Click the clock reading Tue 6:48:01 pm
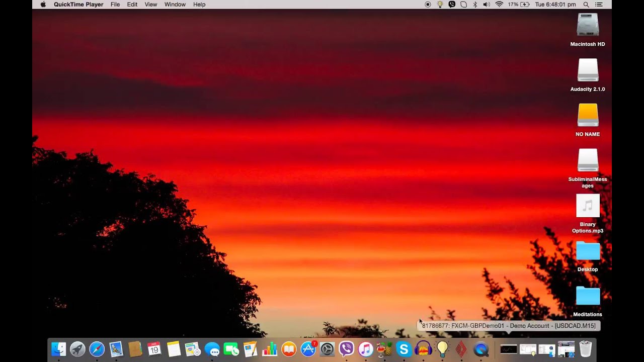The height and width of the screenshot is (362, 644). pos(555,5)
